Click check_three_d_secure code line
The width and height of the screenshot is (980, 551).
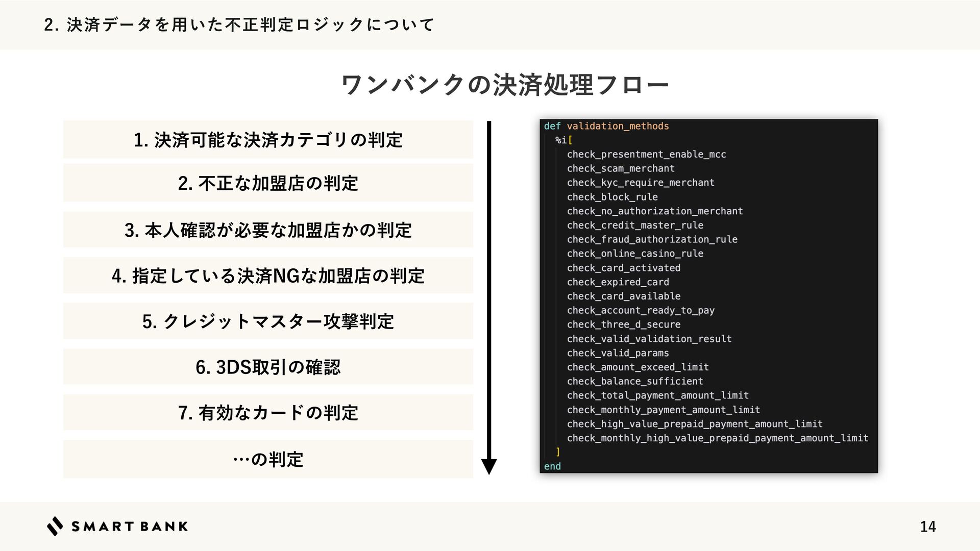click(x=623, y=324)
